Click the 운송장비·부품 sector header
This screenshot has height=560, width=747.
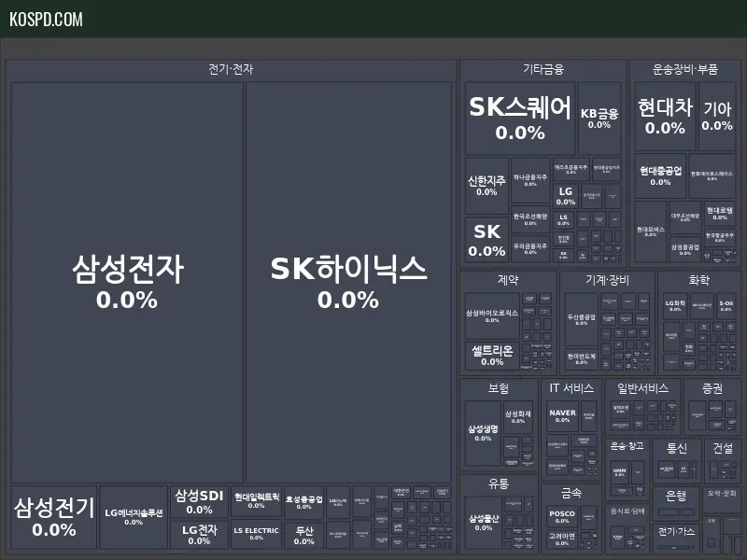click(x=685, y=69)
